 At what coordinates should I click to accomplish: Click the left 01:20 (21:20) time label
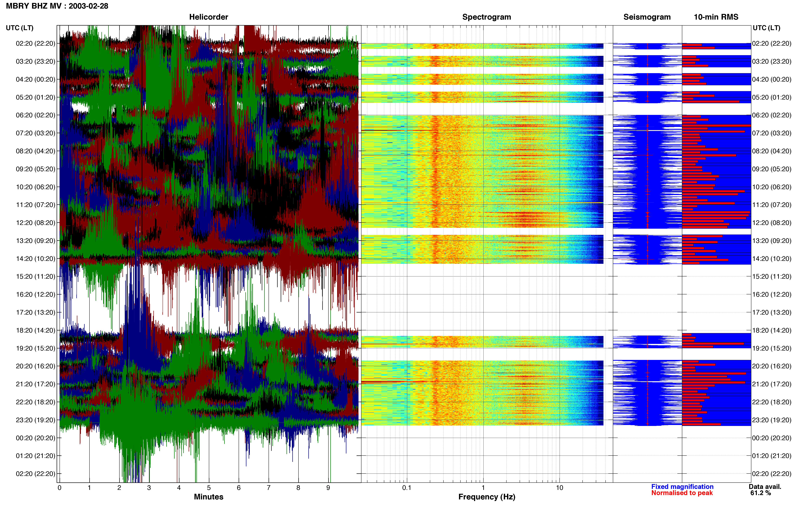[x=36, y=456]
